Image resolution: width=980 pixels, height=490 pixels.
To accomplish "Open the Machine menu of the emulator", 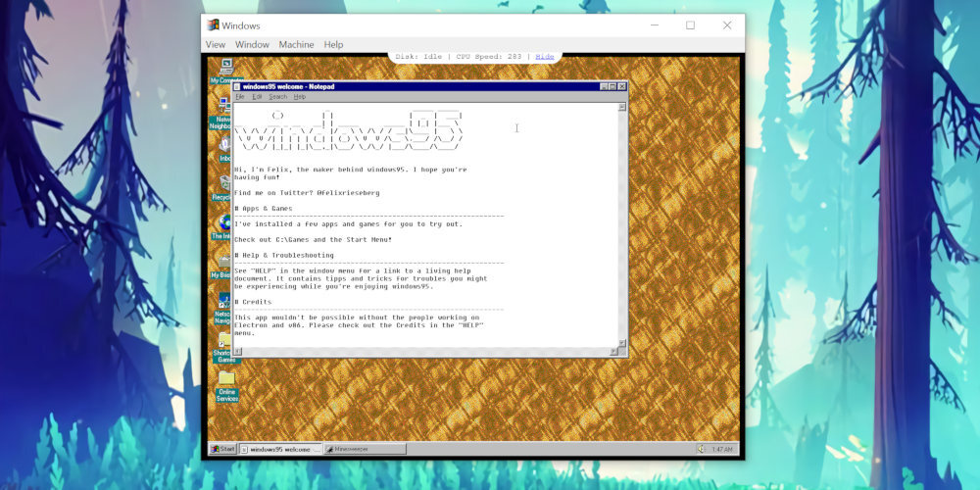I will coord(296,44).
